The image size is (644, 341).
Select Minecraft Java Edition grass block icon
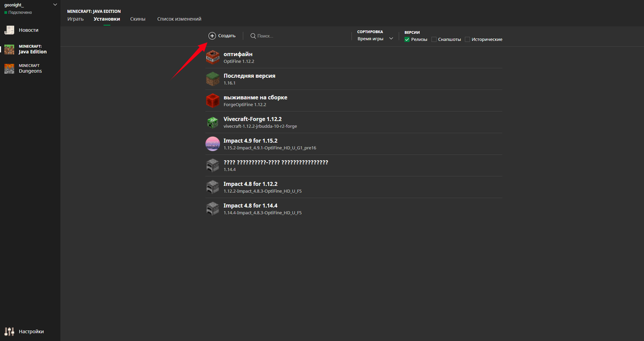[9, 49]
